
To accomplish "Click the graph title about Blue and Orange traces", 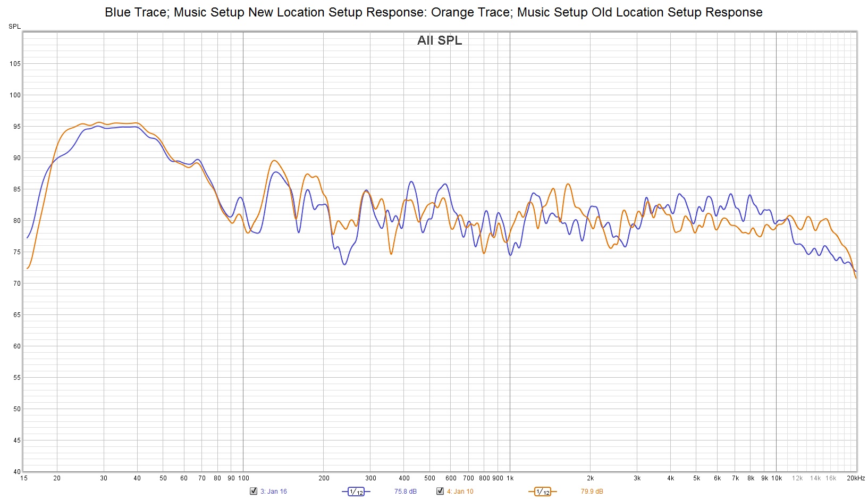I will [433, 12].
